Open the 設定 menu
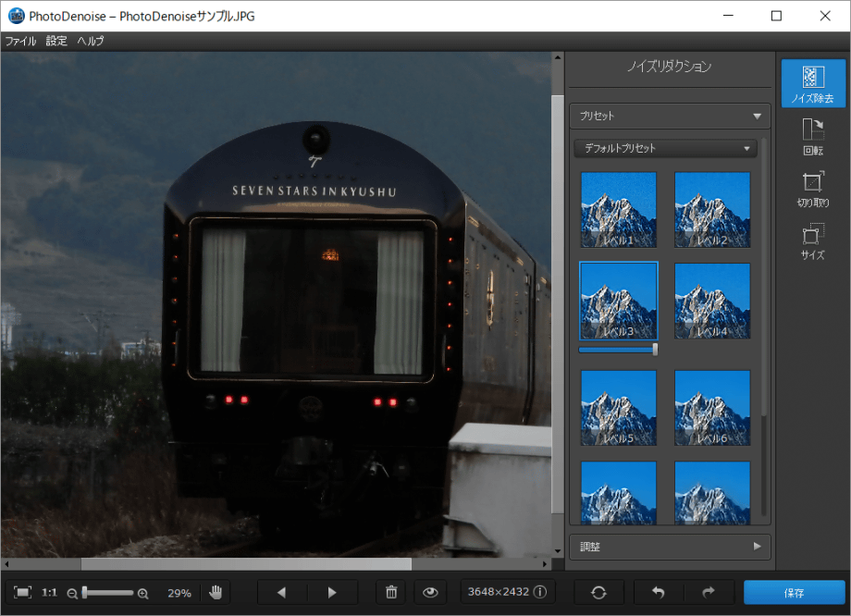 (x=56, y=41)
